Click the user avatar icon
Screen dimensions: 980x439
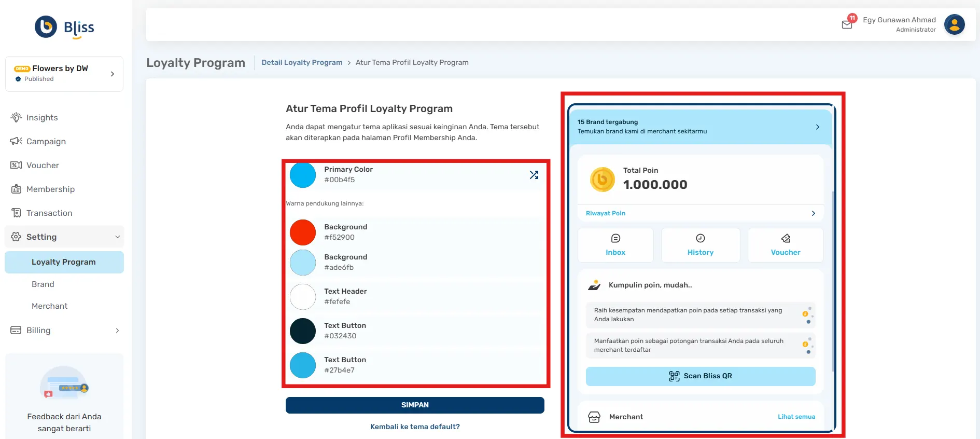[954, 24]
